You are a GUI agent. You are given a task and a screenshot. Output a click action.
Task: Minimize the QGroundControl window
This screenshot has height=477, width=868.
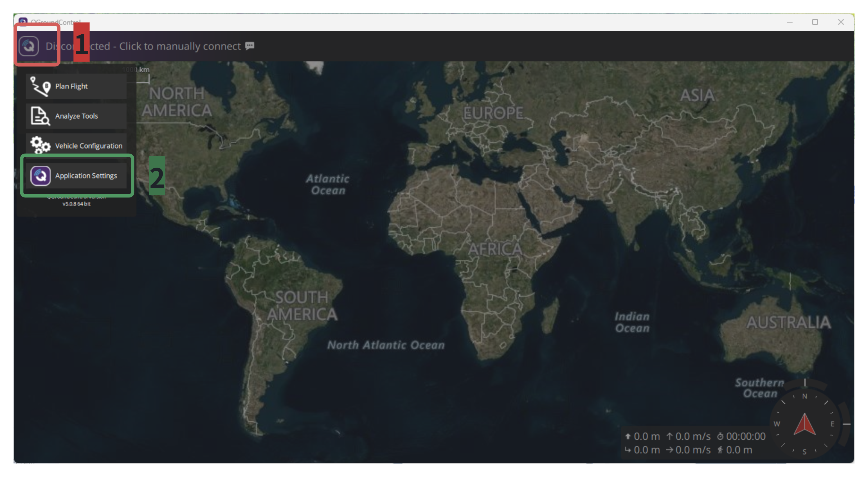point(790,22)
